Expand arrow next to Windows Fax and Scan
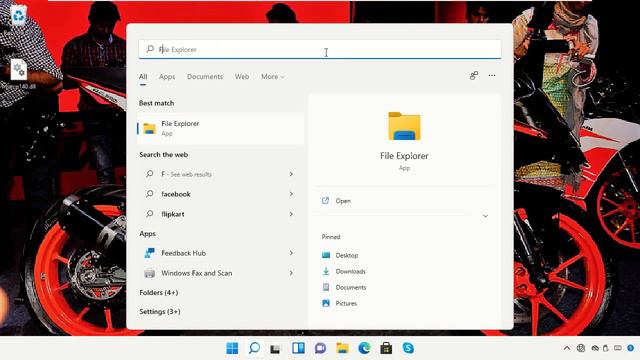Screen dimensions: 640x360 291,273
